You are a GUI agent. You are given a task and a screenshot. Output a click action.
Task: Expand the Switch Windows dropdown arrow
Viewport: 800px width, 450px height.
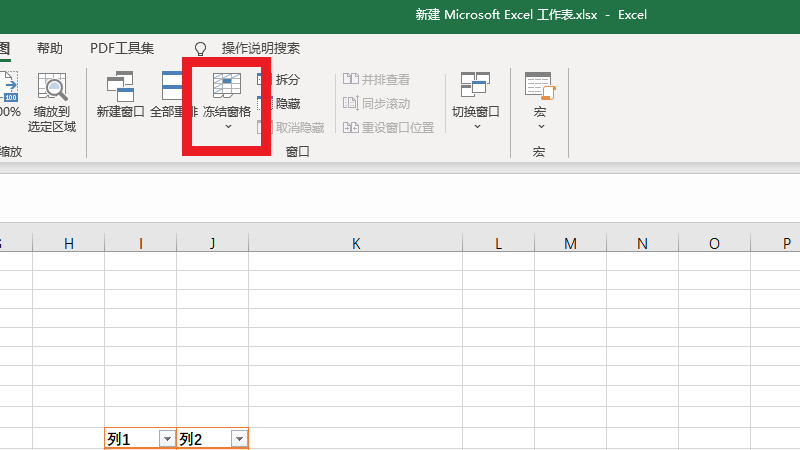click(x=476, y=127)
